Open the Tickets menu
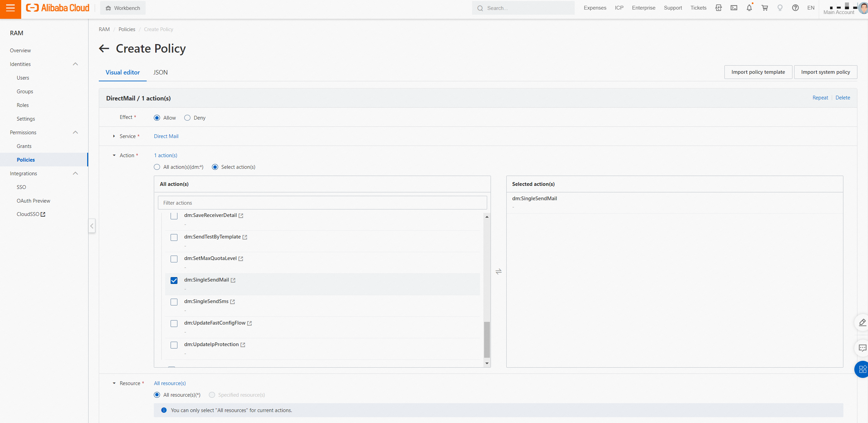Screen dimensions: 868x423 point(698,8)
